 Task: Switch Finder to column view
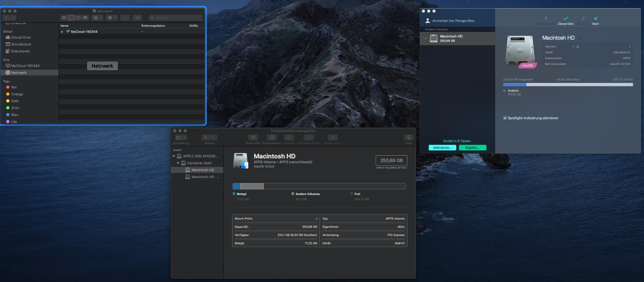(x=78, y=18)
